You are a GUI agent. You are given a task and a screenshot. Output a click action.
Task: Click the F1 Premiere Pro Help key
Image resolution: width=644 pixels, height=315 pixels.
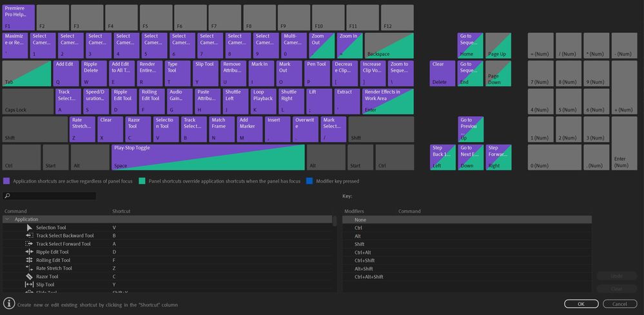tap(19, 17)
